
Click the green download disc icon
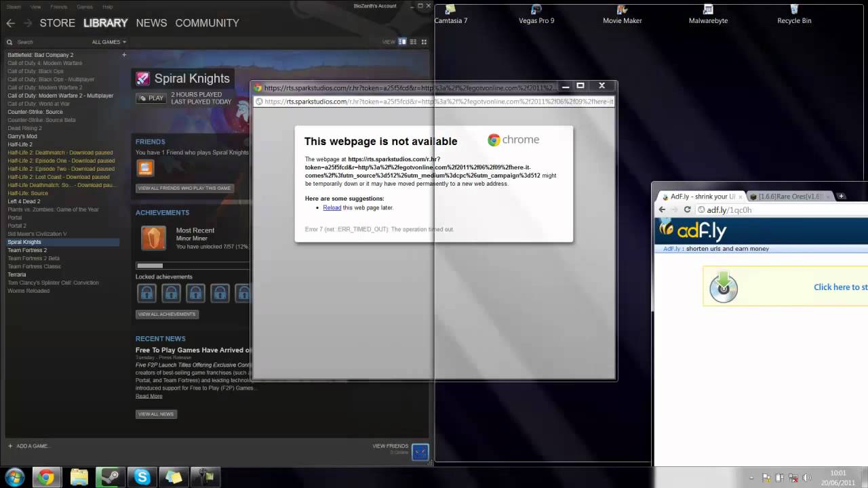tap(724, 287)
